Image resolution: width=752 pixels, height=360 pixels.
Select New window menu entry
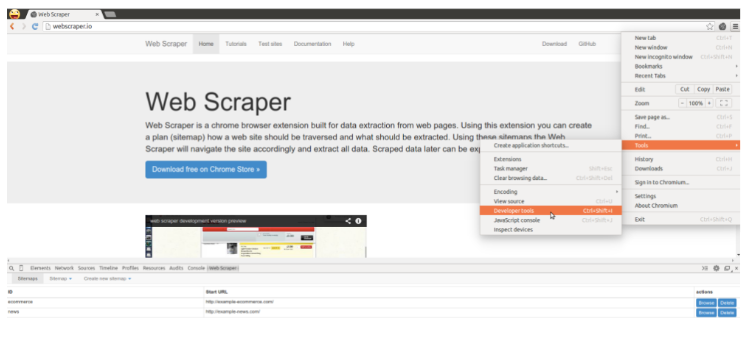681,47
